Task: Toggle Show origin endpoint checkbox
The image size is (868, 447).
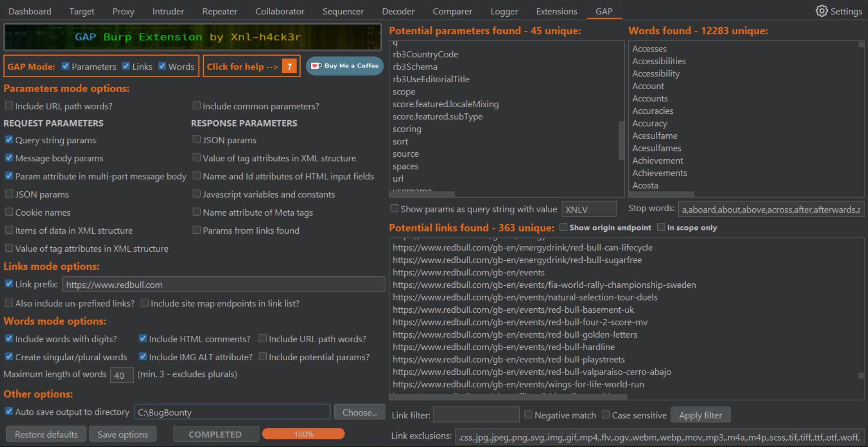Action: (563, 227)
